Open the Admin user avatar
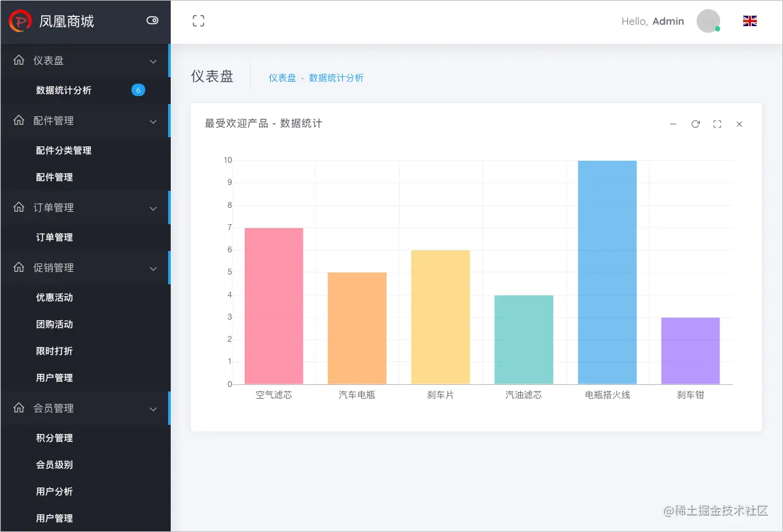This screenshot has width=783, height=532. pyautogui.click(x=708, y=21)
